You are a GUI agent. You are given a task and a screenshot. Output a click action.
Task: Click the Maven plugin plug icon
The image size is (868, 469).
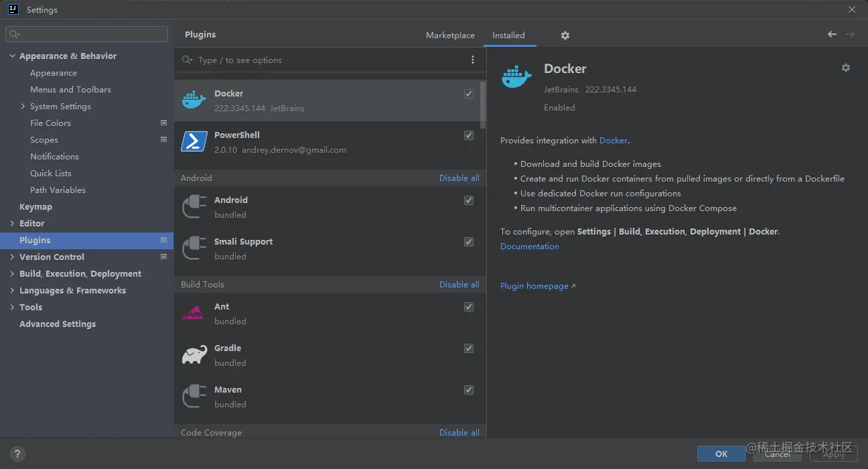coord(194,397)
